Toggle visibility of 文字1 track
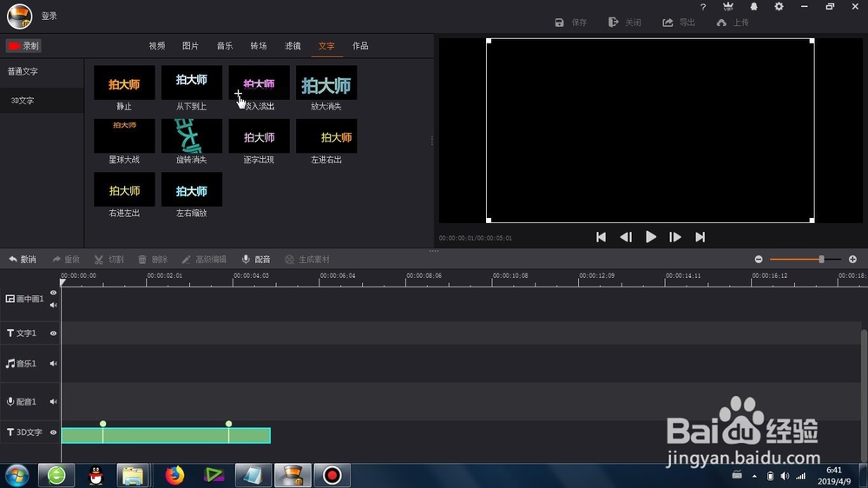Screen dimensions: 868x488 (53, 333)
